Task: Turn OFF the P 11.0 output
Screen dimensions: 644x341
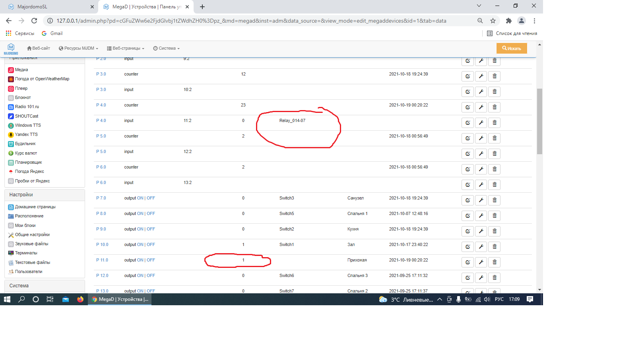Action: 151,260
